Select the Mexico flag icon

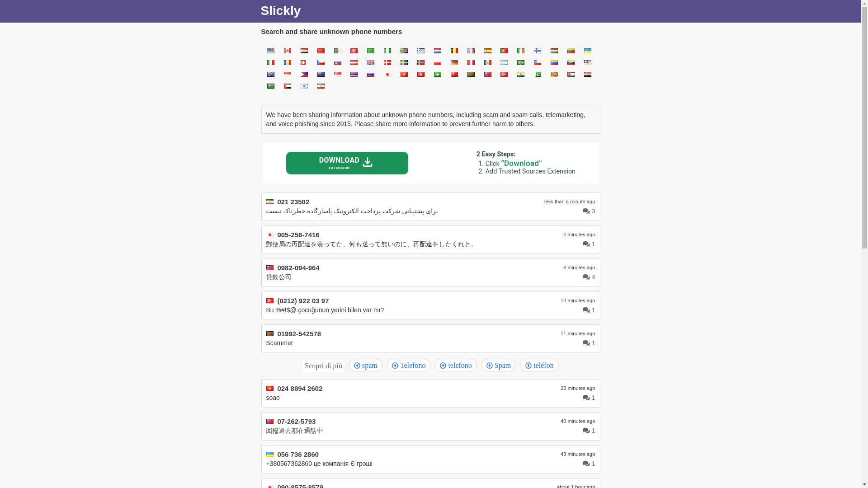(487, 62)
